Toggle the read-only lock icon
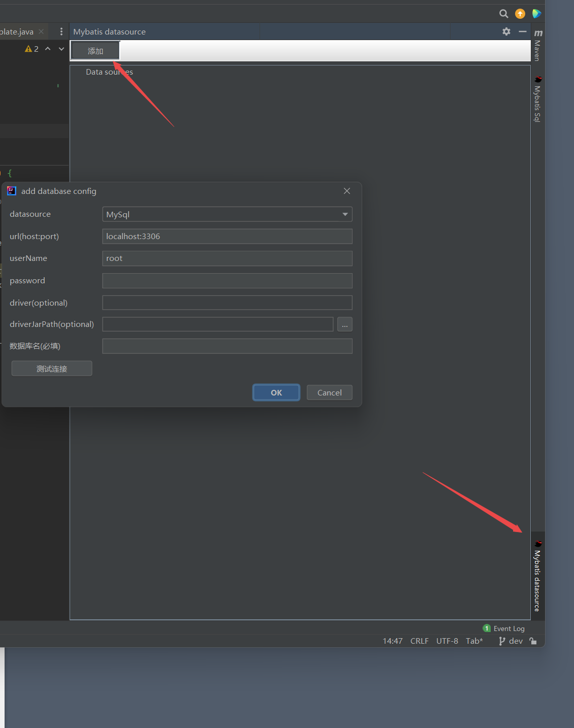The width and height of the screenshot is (574, 728). [x=533, y=641]
